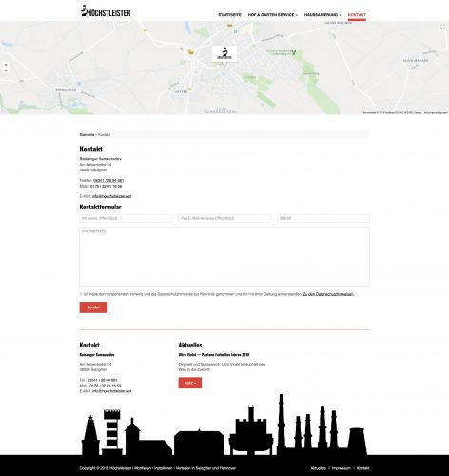Open the Datenschutzhinweisen link
This screenshot has height=476, width=449.
328,294
